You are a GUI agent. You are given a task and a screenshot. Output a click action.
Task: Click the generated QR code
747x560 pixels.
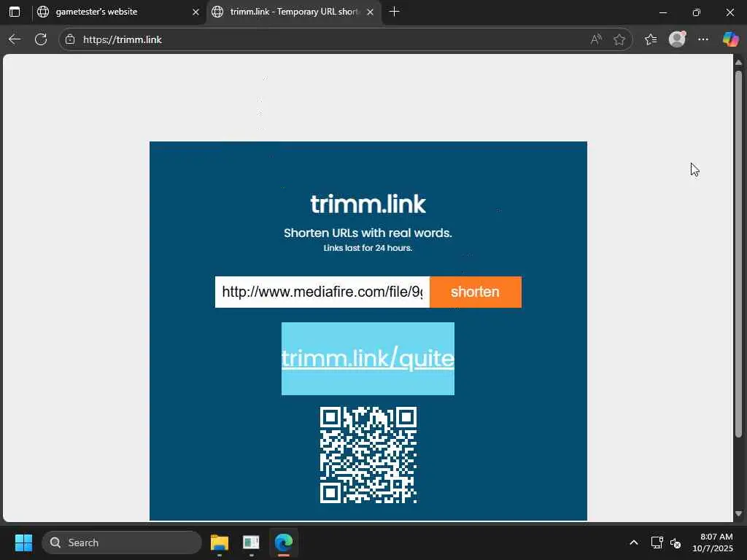click(368, 455)
